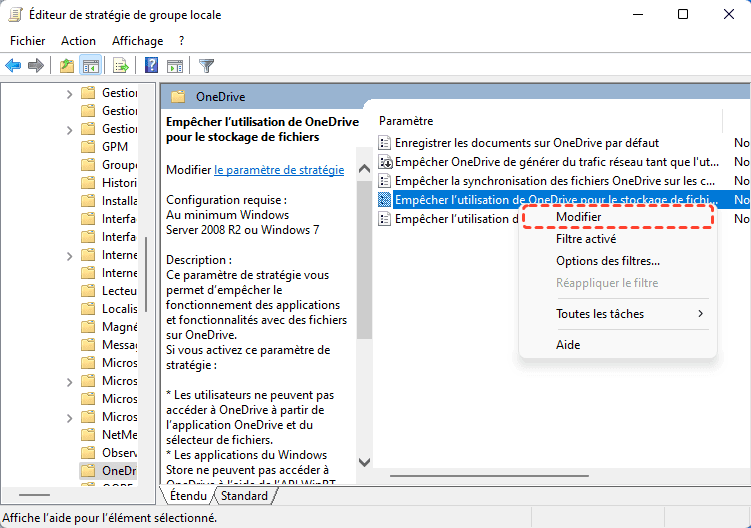Click the icon of 'Enregistrer les documents sur OneDrive'
This screenshot has width=751, height=528.
coord(384,143)
